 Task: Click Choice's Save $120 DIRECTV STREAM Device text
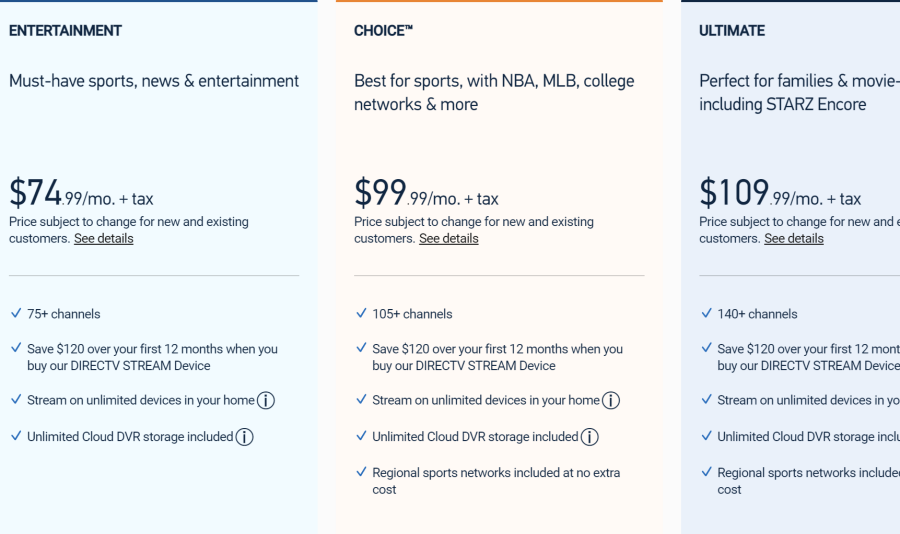point(498,357)
